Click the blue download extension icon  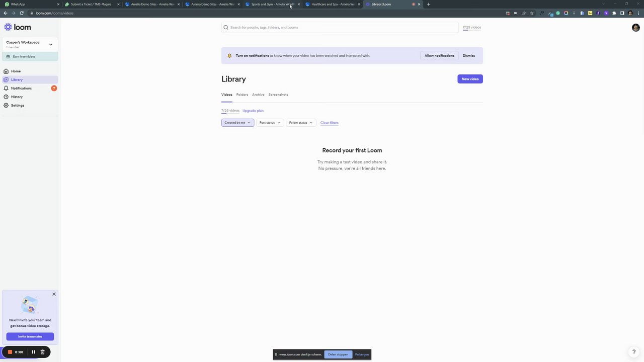tap(598, 13)
